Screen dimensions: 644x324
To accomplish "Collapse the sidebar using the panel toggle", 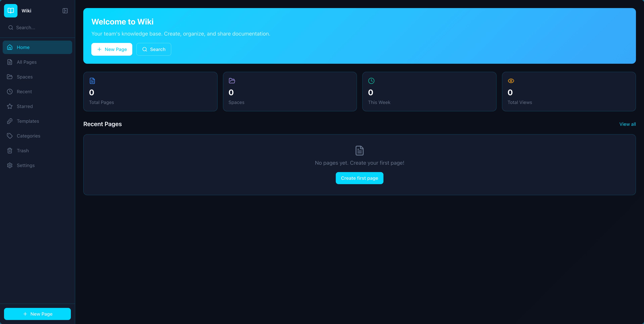I will [65, 11].
